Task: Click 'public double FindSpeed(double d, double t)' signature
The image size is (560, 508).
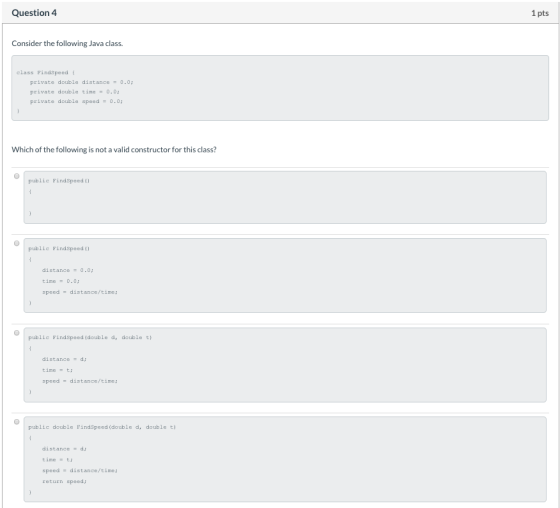Action: [x=102, y=427]
